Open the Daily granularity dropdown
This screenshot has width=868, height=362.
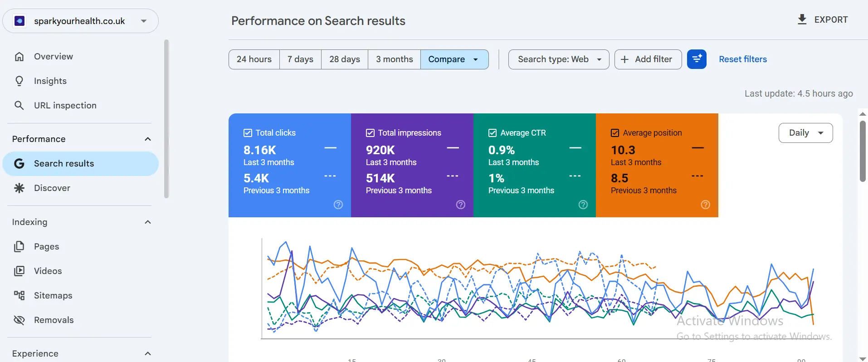806,133
